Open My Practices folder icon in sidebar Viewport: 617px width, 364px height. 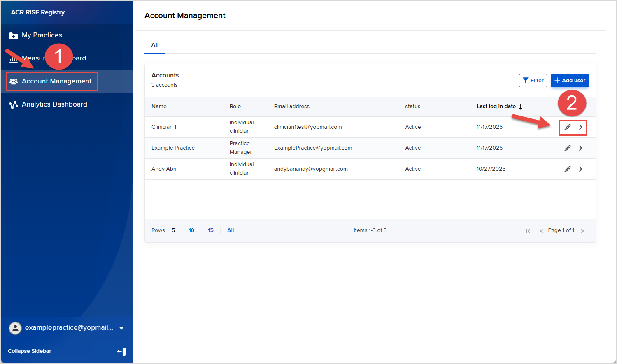click(14, 36)
